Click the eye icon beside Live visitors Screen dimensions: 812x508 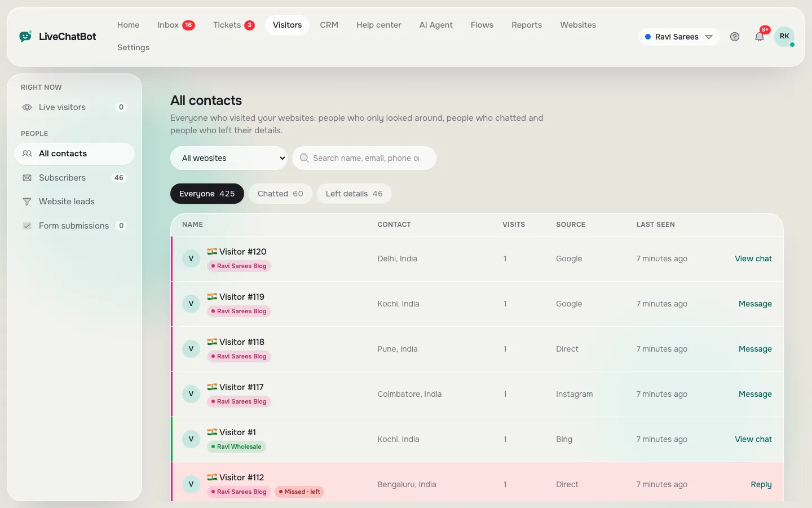pyautogui.click(x=27, y=107)
